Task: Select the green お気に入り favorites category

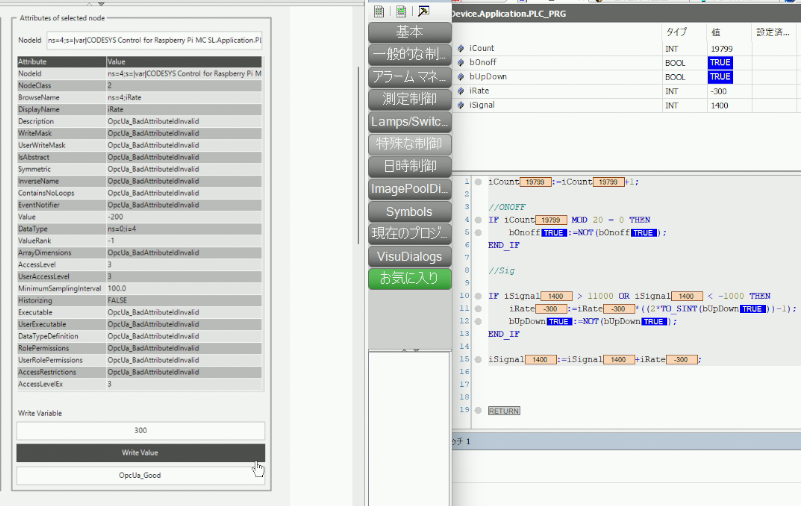Action: click(410, 279)
